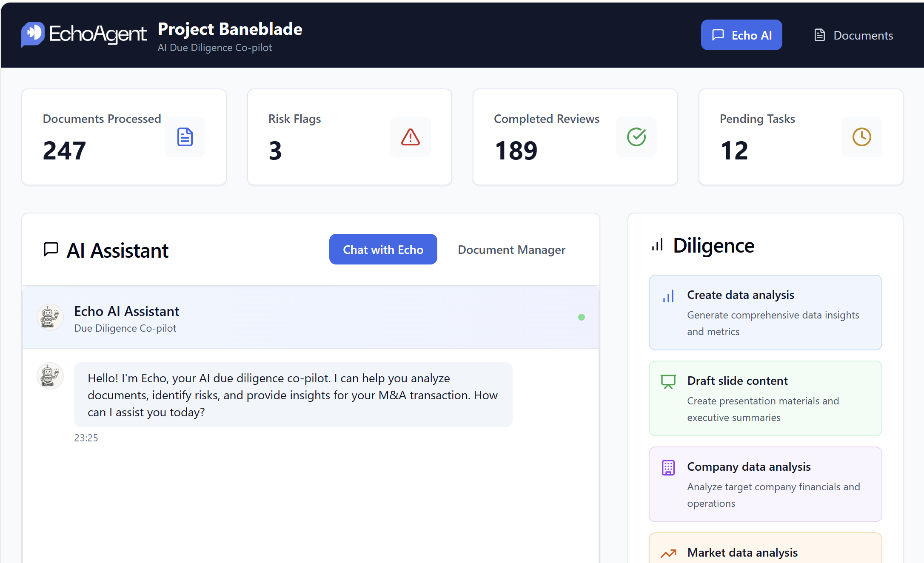Click the Echo AI Assistant name heading
This screenshot has width=924, height=563.
127,311
